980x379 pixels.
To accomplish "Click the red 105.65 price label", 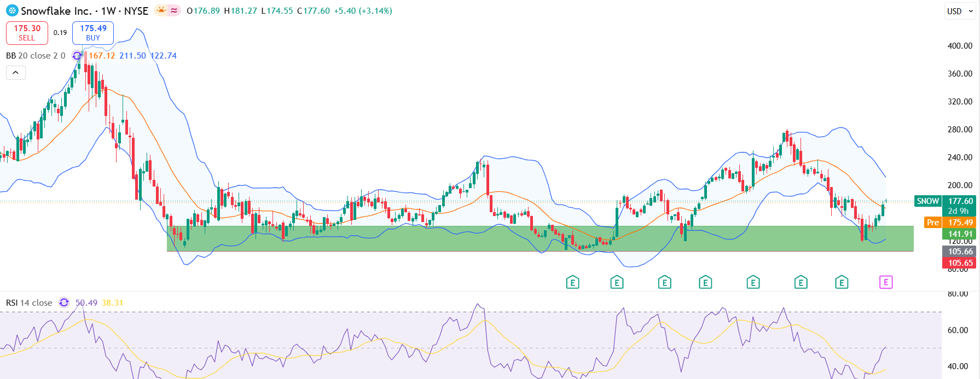I will tap(960, 263).
